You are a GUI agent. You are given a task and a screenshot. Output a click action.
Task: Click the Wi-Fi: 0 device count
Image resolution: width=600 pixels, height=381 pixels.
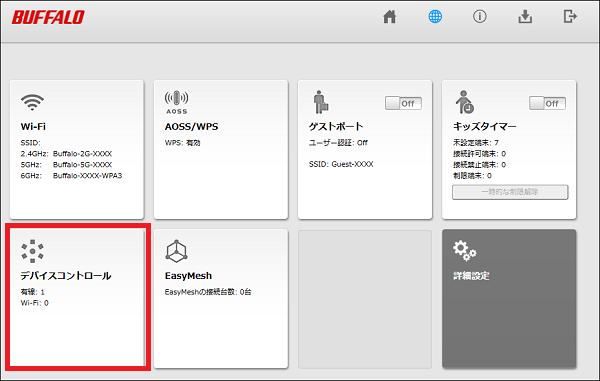pyautogui.click(x=34, y=303)
